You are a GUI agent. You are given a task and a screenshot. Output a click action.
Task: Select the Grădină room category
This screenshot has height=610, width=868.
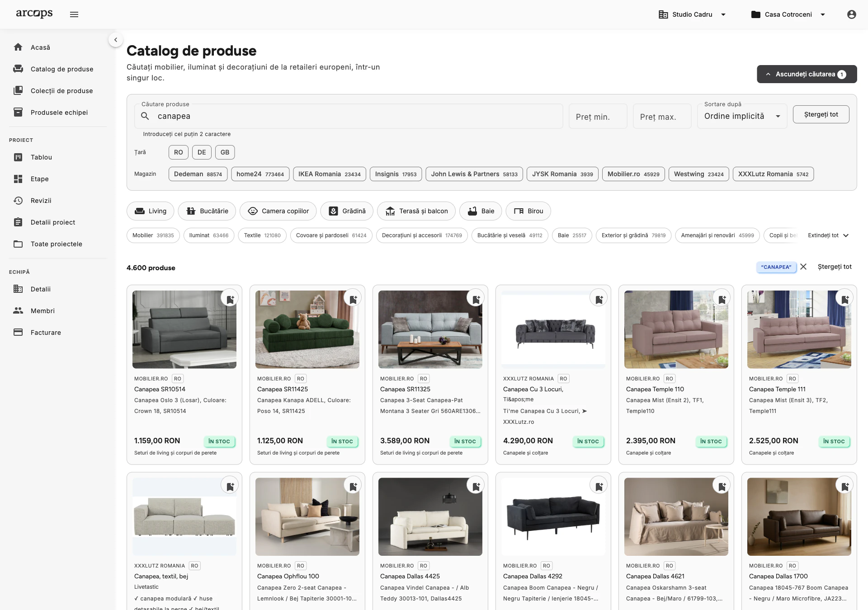coord(347,211)
